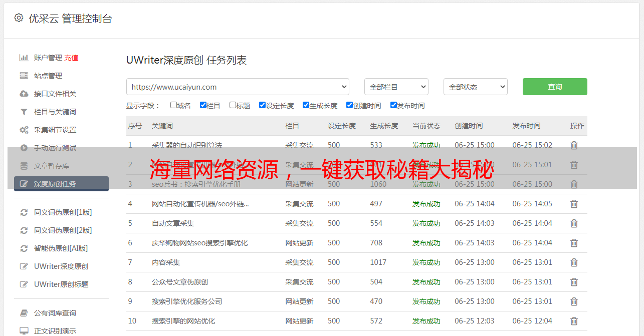Image resolution: width=644 pixels, height=336 pixels.
Task: Click the 栏目与关键词 filter icon
Action: (x=24, y=112)
